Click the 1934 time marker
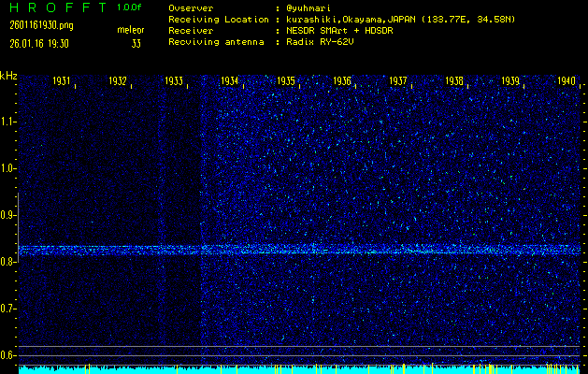 (230, 80)
